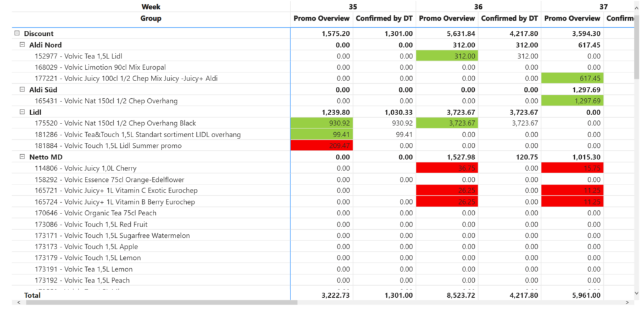
Task: Click red cell with value 36.75
Action: tap(447, 168)
